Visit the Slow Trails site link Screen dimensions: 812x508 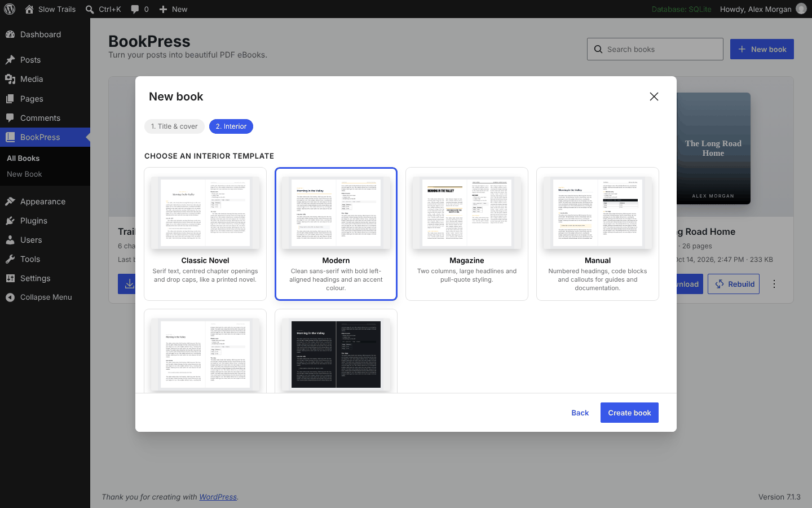(x=50, y=9)
